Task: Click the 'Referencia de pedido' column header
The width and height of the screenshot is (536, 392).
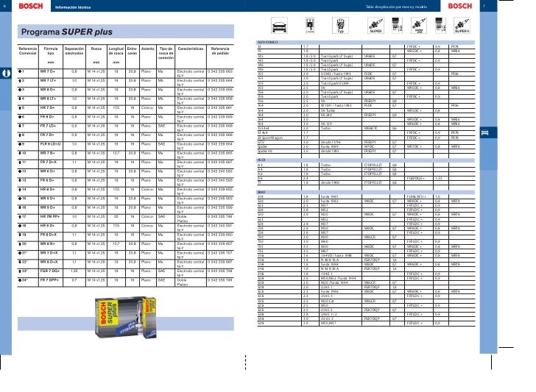Action: point(220,51)
